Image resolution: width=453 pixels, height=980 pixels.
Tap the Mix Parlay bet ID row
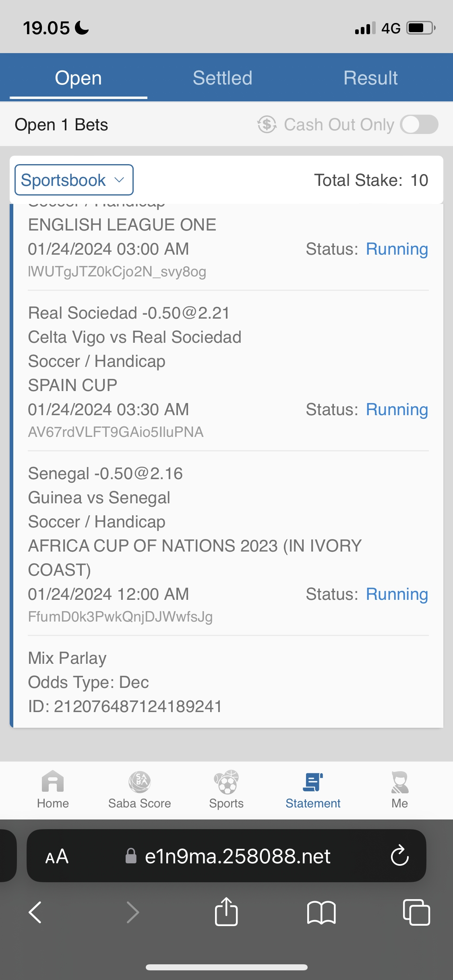(x=125, y=706)
